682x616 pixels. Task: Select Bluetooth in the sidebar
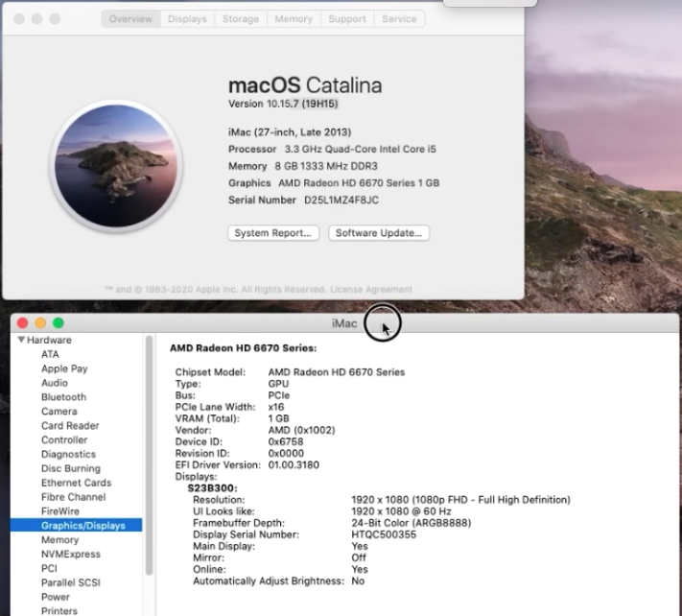(x=63, y=397)
